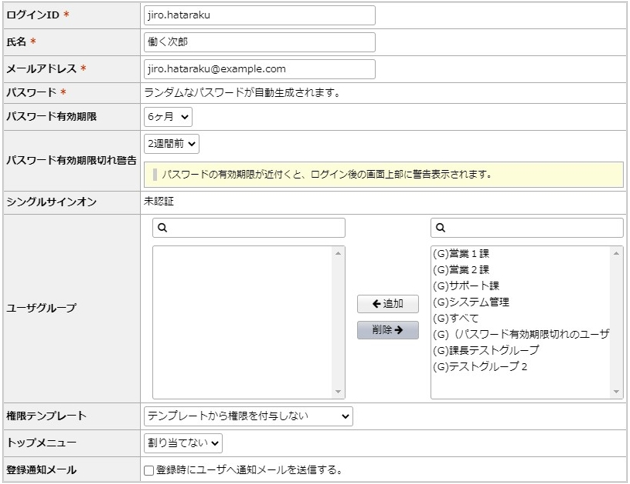
Task: Open the トップメニュー 割り当てない dropdown
Action: [x=183, y=443]
